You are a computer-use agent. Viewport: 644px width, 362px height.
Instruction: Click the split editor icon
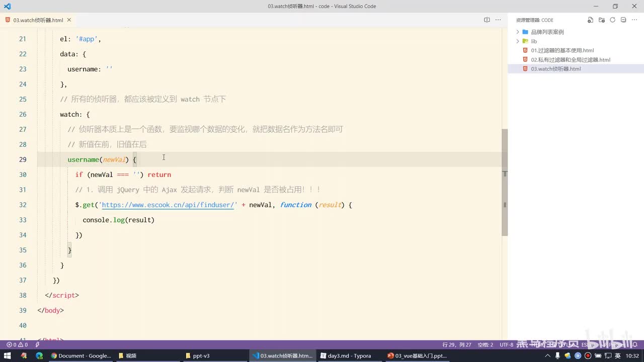tap(487, 20)
